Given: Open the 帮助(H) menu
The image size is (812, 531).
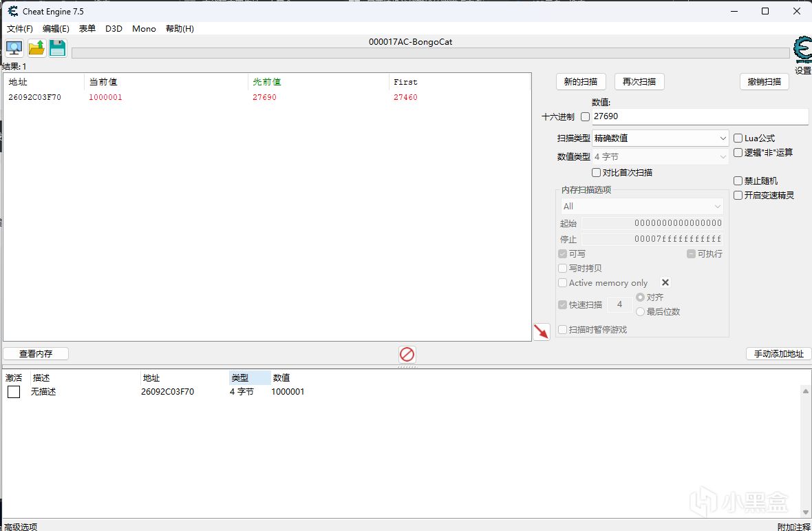Looking at the screenshot, I should [180, 28].
